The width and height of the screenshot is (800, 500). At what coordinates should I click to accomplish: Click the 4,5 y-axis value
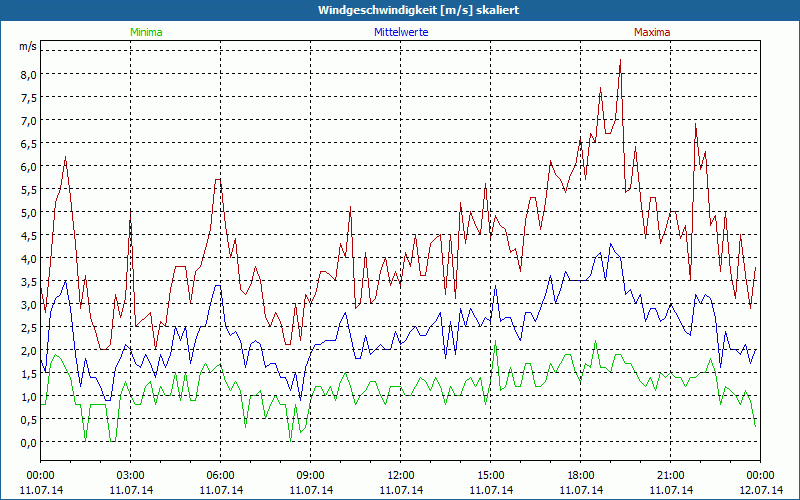29,235
